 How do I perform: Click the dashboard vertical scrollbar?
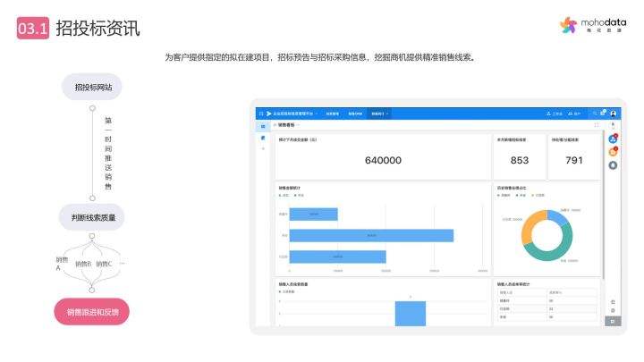pos(604,206)
